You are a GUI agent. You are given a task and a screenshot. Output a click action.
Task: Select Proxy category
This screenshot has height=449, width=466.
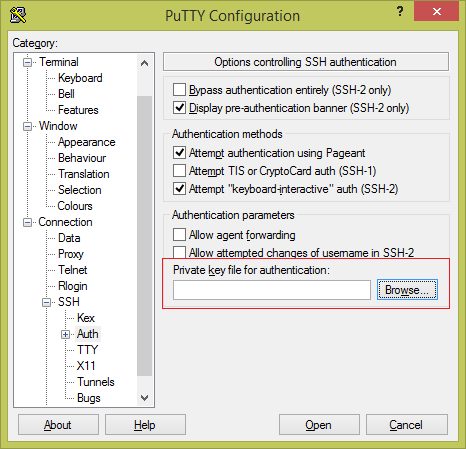coord(70,254)
